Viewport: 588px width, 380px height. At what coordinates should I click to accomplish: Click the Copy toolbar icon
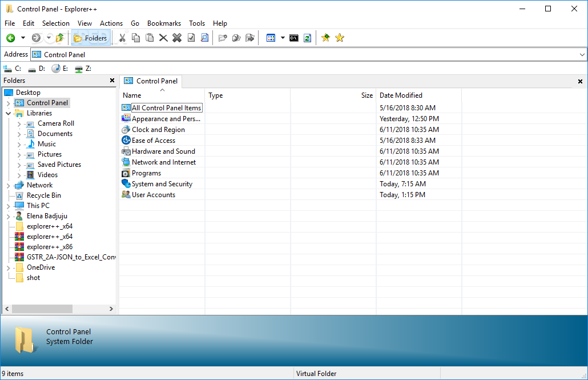pyautogui.click(x=136, y=38)
